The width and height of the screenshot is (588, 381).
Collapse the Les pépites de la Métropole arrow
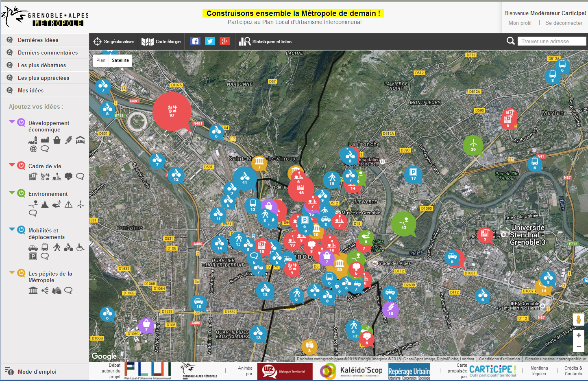pos(12,272)
